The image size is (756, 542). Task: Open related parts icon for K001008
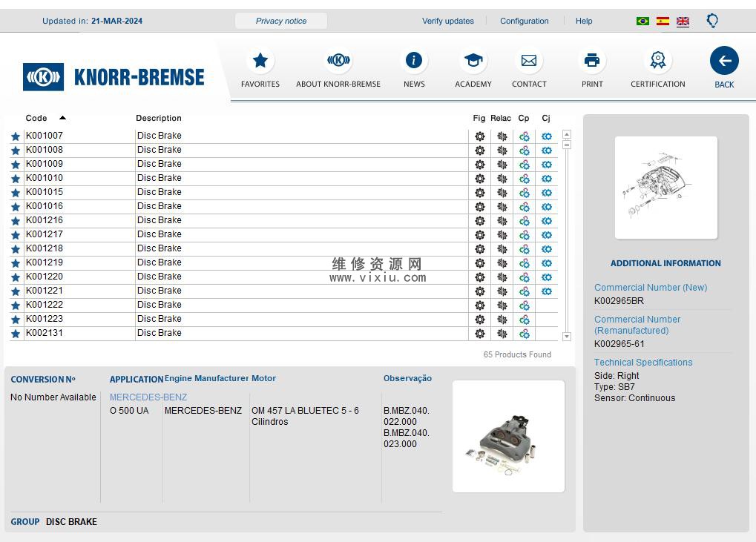point(502,151)
